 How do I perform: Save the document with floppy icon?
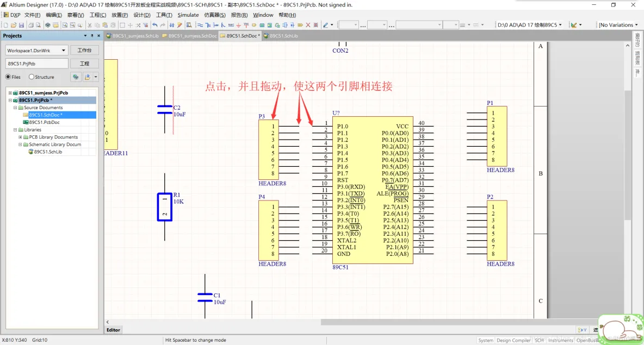(21, 25)
